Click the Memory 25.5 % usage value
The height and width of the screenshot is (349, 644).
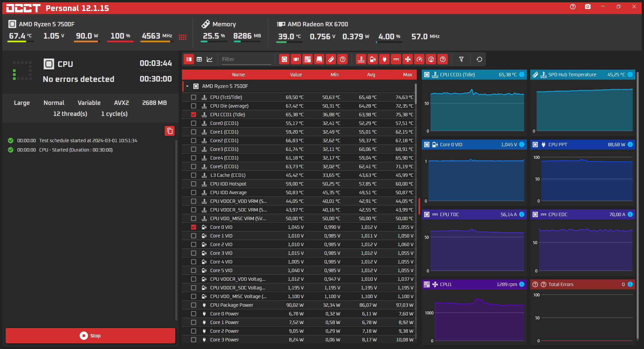click(214, 36)
